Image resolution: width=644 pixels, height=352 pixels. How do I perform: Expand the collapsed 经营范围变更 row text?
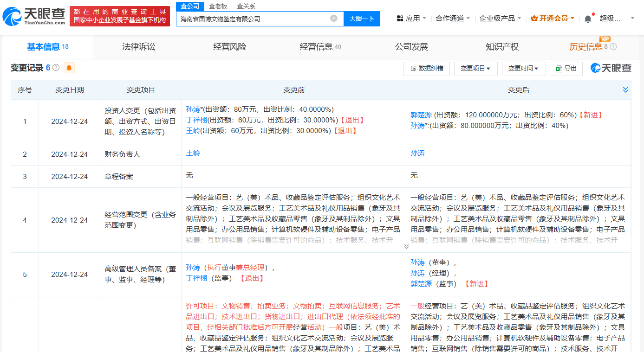tap(406, 246)
